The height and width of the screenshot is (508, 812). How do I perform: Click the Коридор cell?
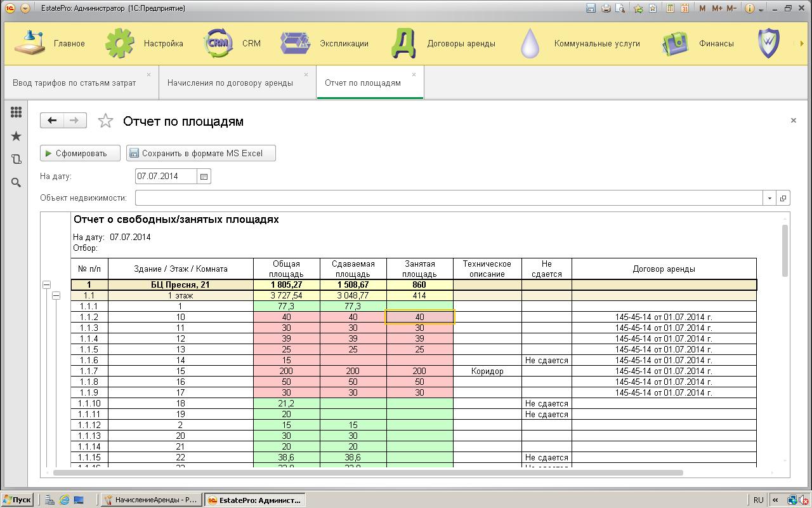tap(487, 371)
